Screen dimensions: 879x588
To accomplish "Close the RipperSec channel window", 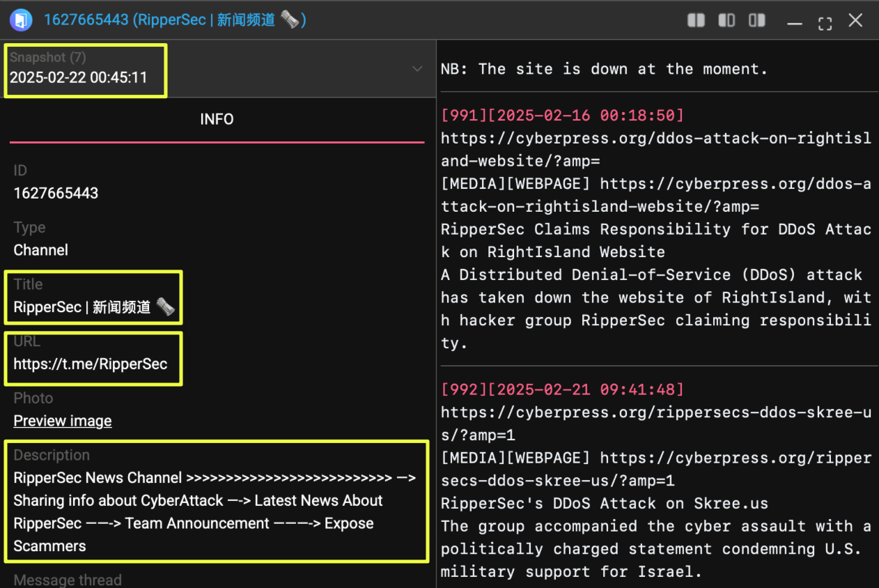I will click(855, 20).
